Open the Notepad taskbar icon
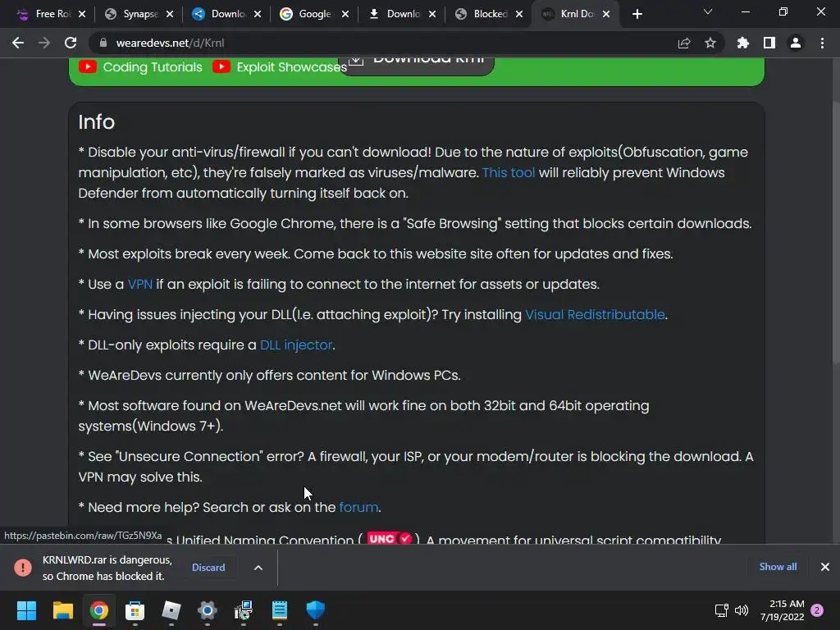 280,610
